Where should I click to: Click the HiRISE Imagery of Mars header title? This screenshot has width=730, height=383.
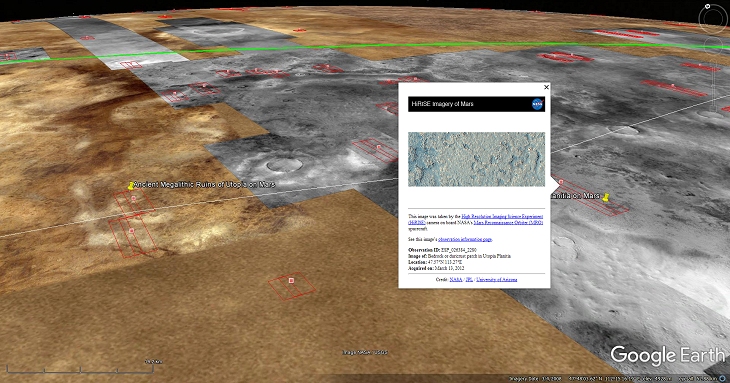(x=442, y=104)
